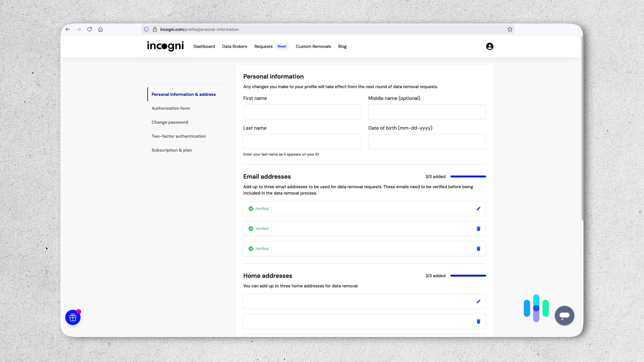Select Authorization form in the sidebar

(x=171, y=108)
